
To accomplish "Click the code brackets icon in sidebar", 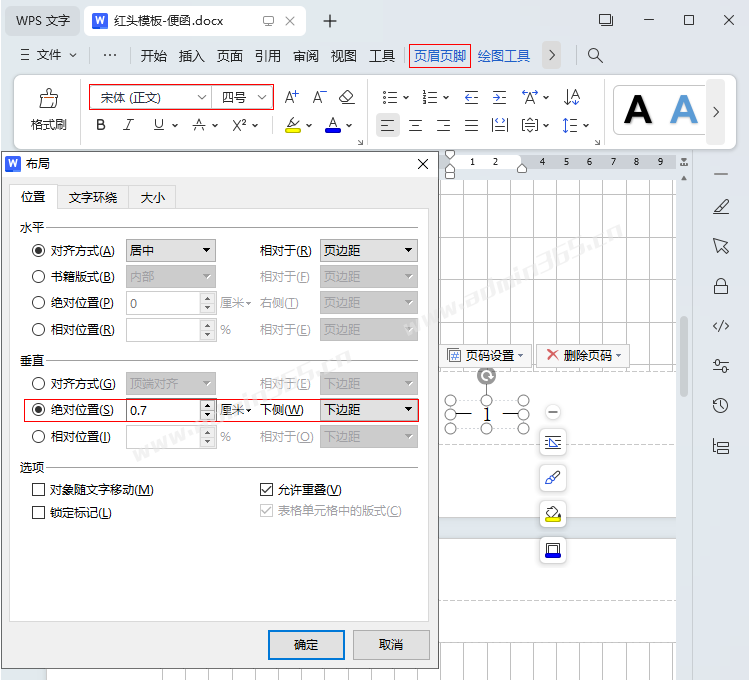I will [x=721, y=326].
